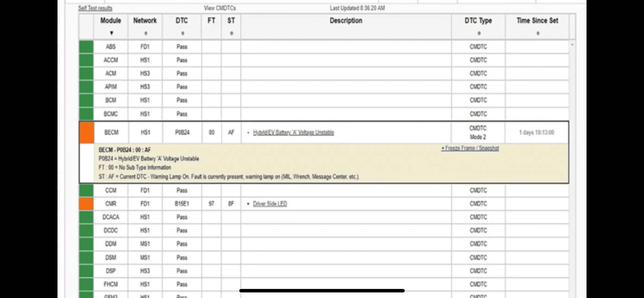Image resolution: width=644 pixels, height=298 pixels.
Task: Sort by DTC column sort icon
Action: pyautogui.click(x=182, y=33)
